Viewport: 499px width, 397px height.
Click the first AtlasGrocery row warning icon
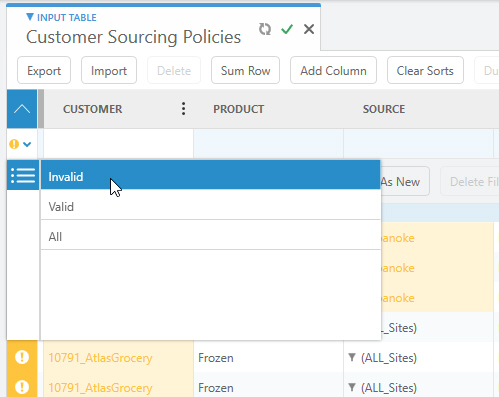click(x=22, y=357)
